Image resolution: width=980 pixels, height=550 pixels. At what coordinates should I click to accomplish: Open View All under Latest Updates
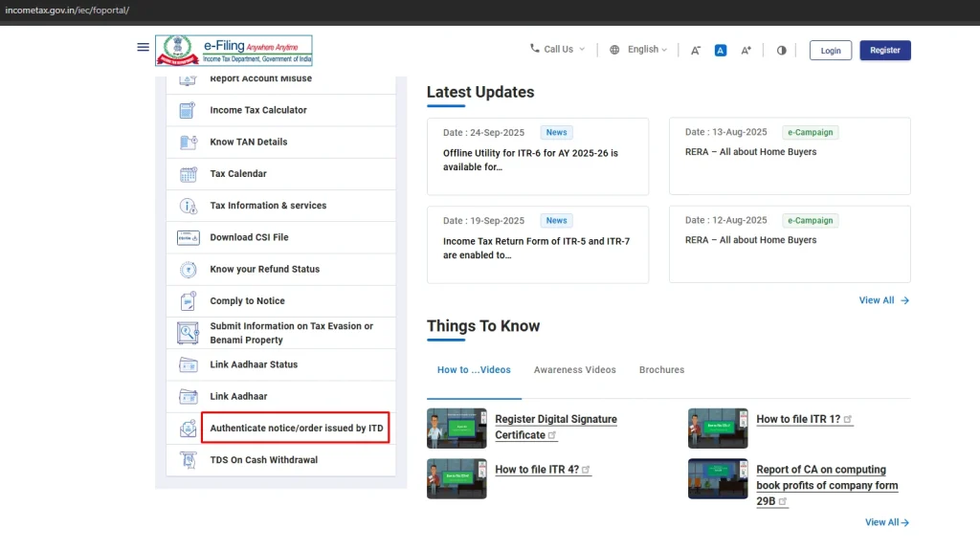tap(883, 300)
